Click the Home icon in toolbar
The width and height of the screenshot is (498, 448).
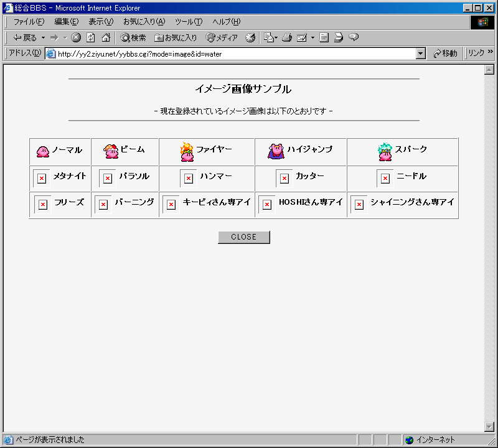click(106, 37)
